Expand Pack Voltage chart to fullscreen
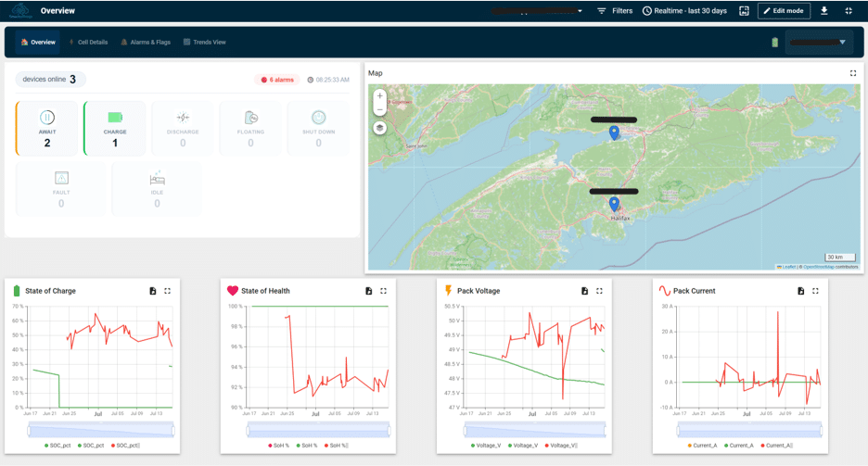 [599, 291]
